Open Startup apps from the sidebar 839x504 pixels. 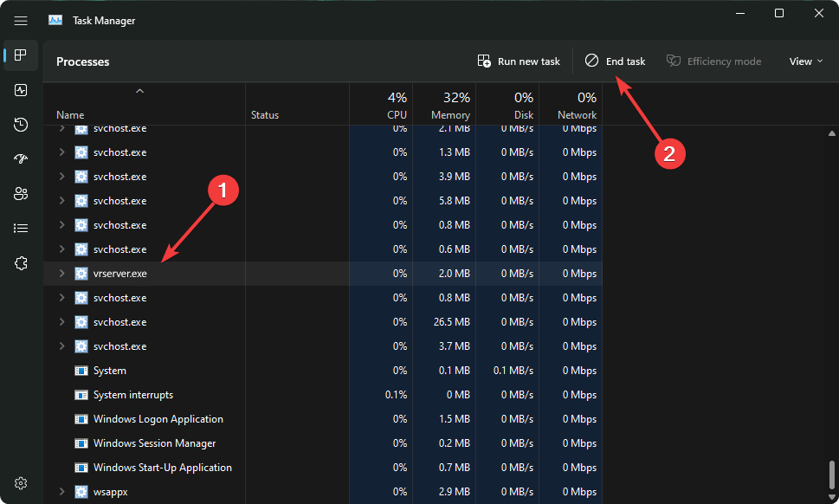point(21,158)
